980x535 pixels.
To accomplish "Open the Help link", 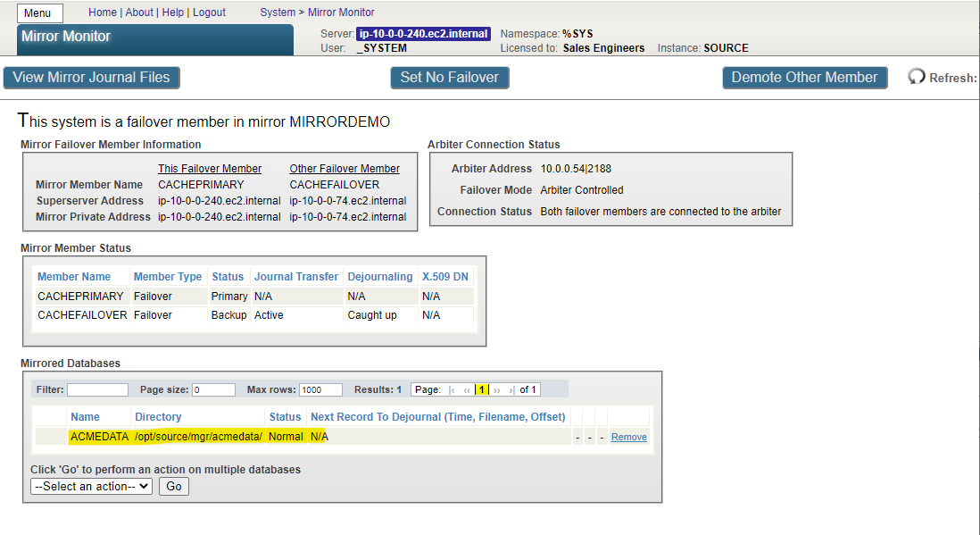I will point(173,13).
